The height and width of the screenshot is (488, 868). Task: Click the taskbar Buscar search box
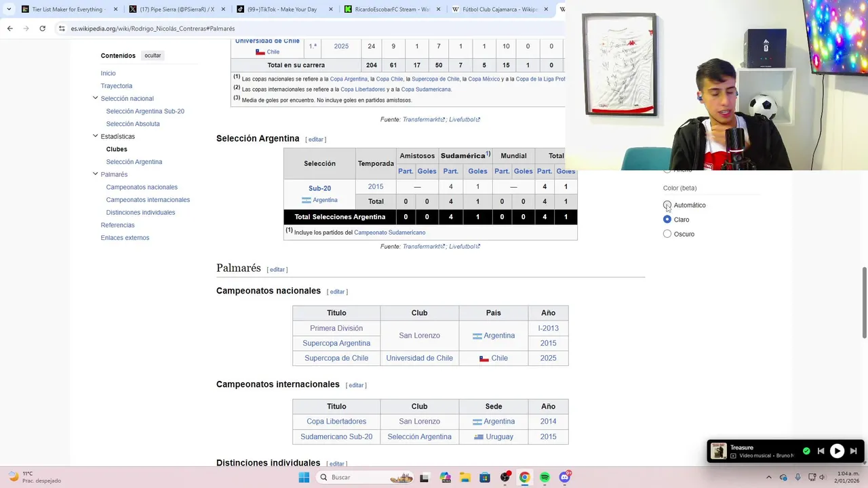click(366, 477)
